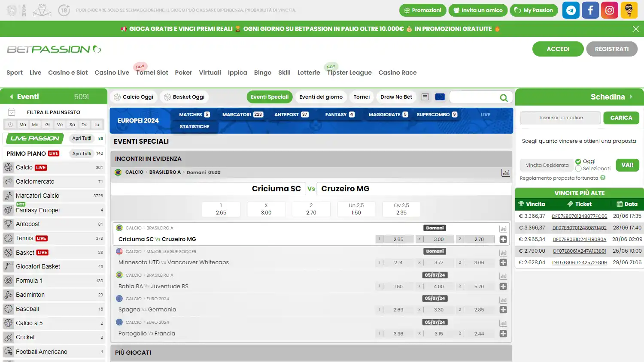Toggle the Ma day filter
Screen dimensions: 644x362
point(23,125)
